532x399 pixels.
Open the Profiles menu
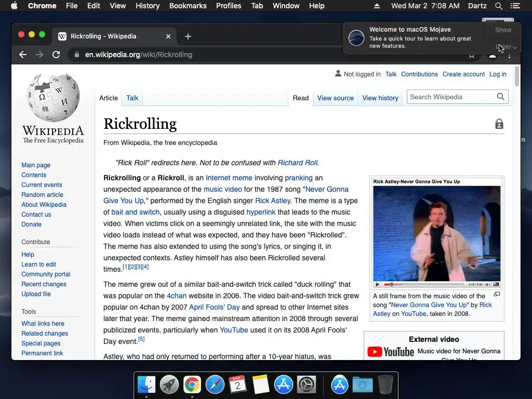click(x=229, y=6)
